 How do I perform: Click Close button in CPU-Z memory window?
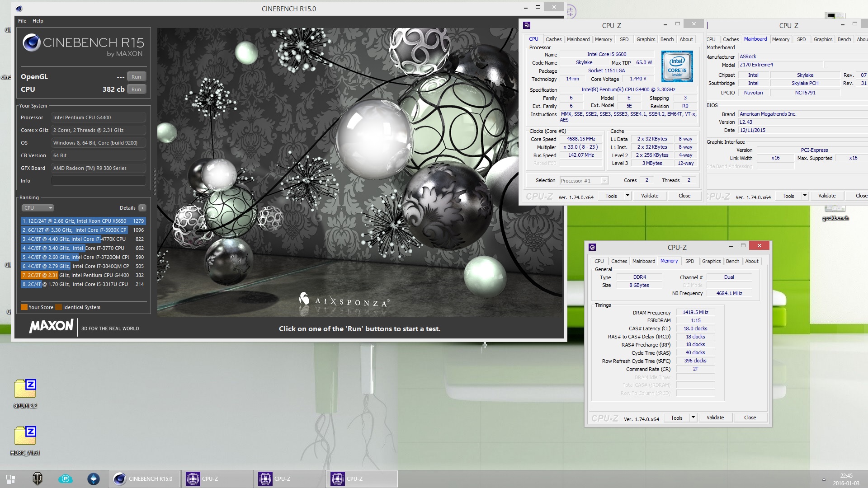point(750,418)
